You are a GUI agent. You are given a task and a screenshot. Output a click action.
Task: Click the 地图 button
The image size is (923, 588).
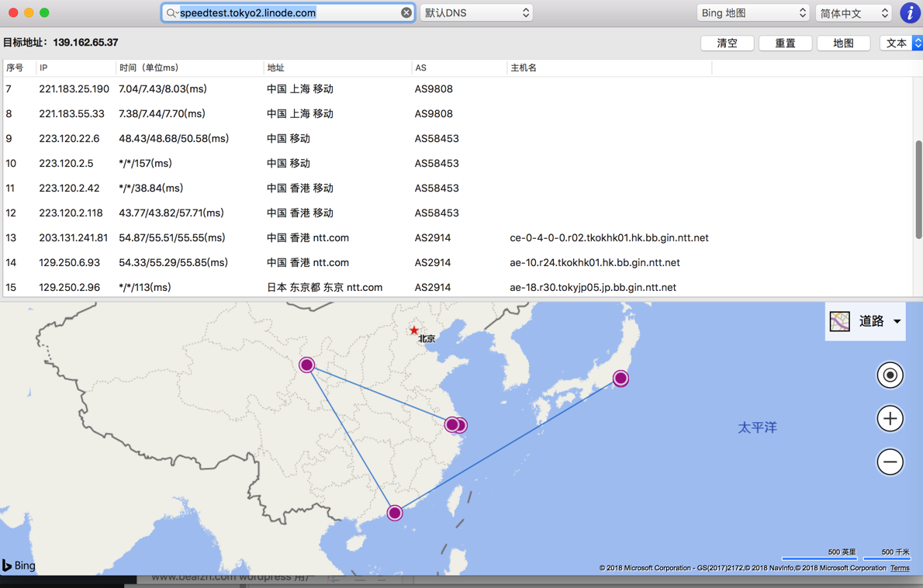844,43
